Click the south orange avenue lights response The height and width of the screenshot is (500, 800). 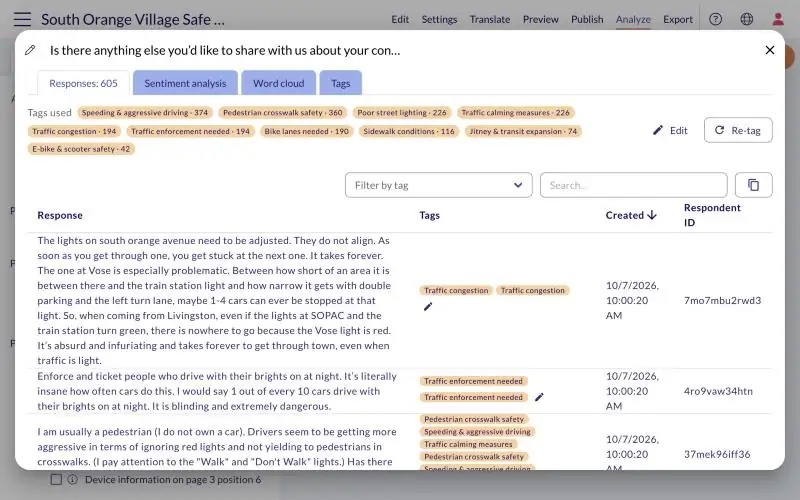click(x=214, y=301)
